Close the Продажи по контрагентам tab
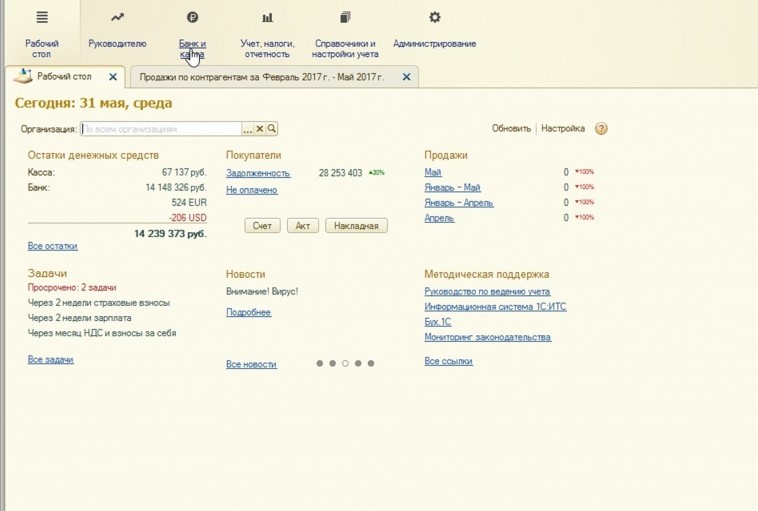This screenshot has width=758, height=511. 406,77
